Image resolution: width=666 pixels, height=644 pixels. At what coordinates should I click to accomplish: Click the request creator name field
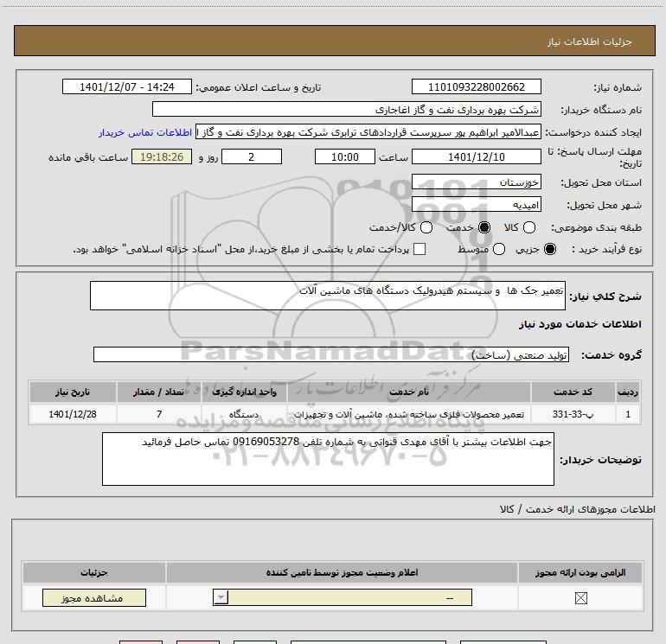(x=368, y=132)
